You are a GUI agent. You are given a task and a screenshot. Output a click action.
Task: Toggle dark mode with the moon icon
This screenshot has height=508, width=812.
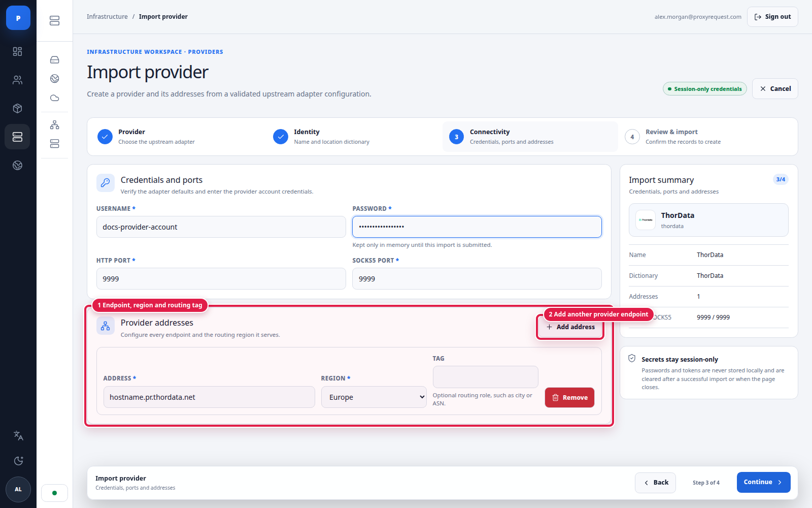point(18,461)
